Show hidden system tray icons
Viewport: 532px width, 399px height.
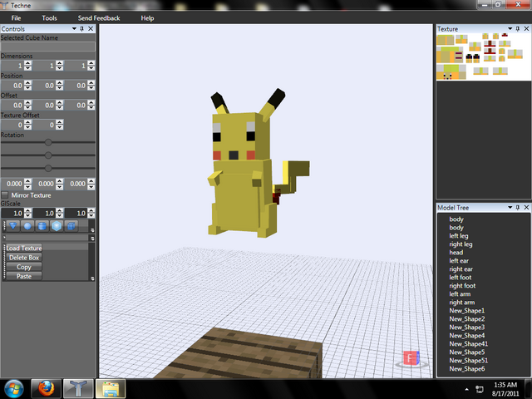(467, 389)
